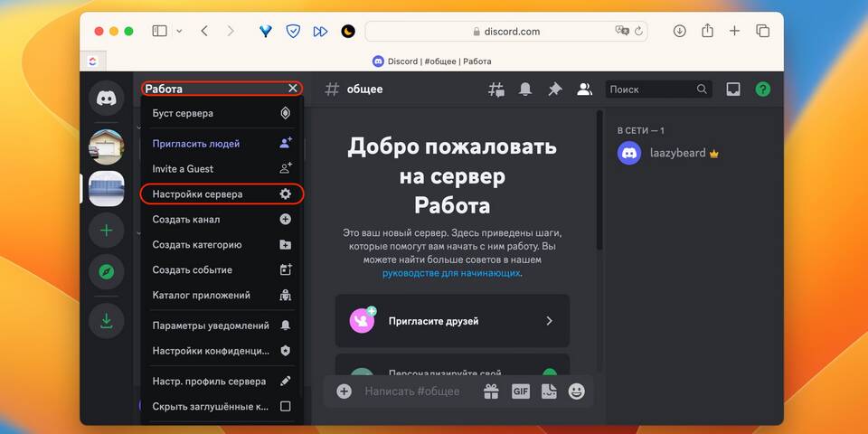Open Discord home direct messages icon

(107, 98)
